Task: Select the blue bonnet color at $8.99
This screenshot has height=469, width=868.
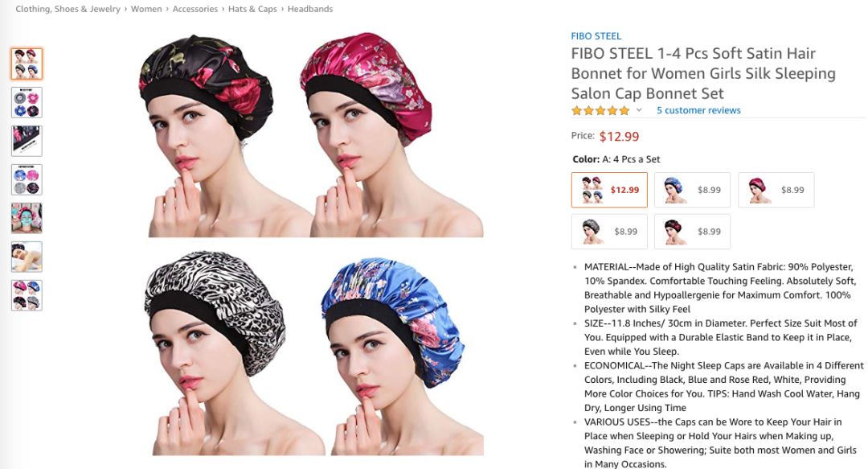Action: coord(693,190)
